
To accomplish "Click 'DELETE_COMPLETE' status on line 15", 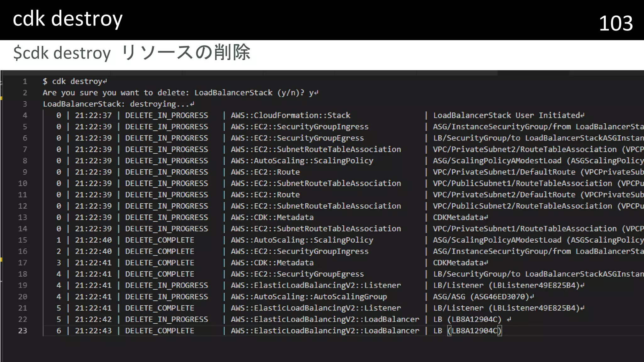I will [x=159, y=240].
